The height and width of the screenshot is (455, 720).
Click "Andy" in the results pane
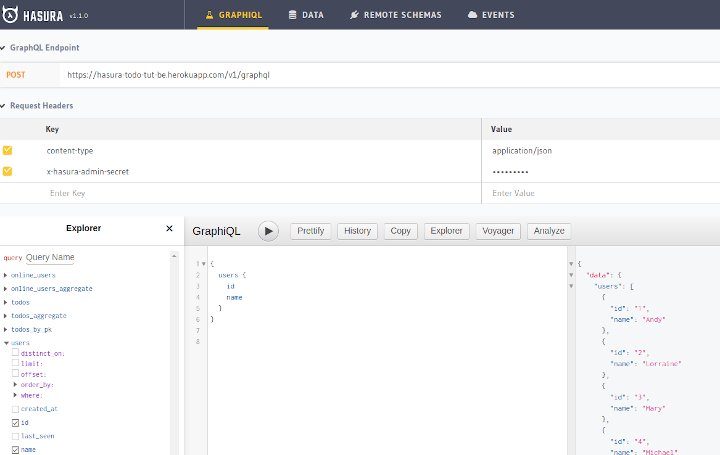click(654, 320)
